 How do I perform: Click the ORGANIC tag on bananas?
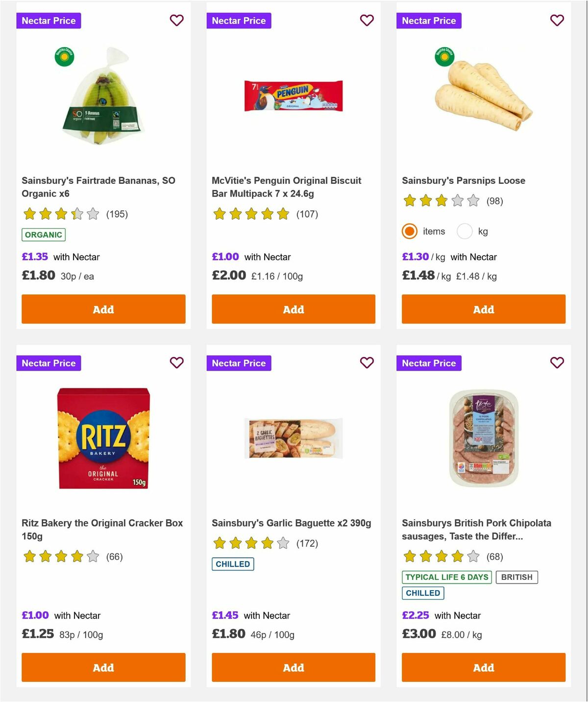[43, 235]
